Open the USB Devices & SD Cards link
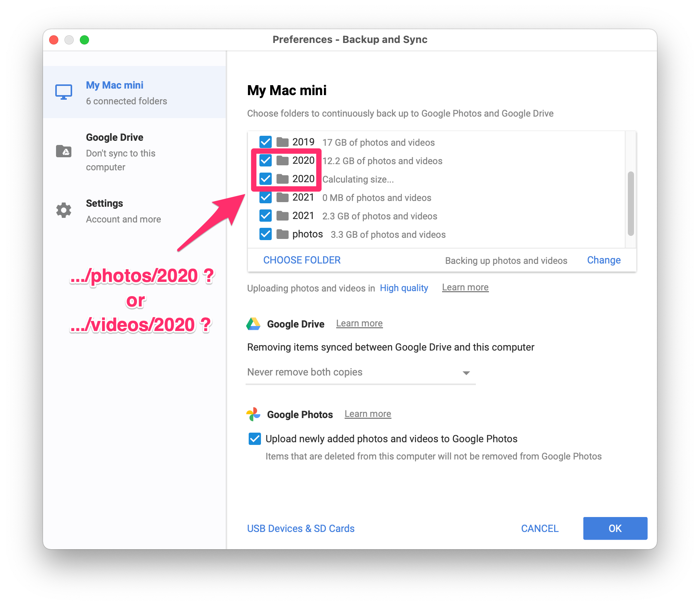The height and width of the screenshot is (606, 700). [x=301, y=529]
